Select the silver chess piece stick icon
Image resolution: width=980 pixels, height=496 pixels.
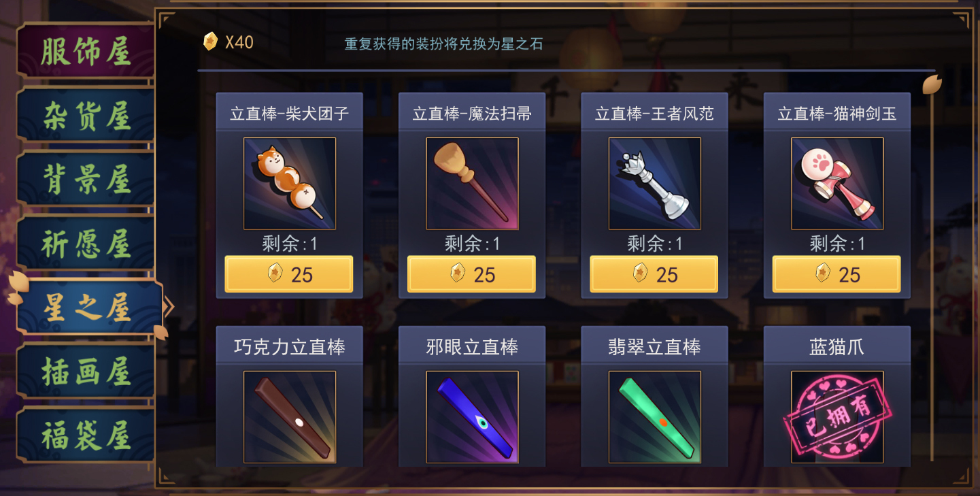[x=655, y=184]
